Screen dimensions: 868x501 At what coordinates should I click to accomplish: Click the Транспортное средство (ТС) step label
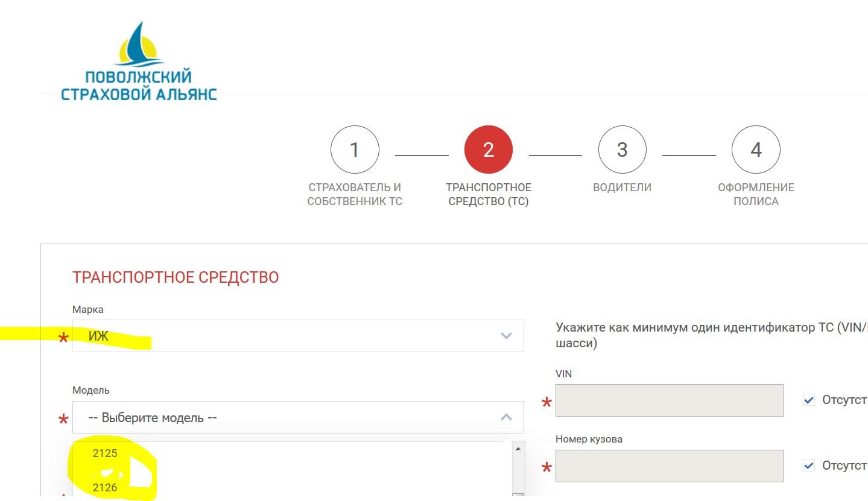[488, 194]
